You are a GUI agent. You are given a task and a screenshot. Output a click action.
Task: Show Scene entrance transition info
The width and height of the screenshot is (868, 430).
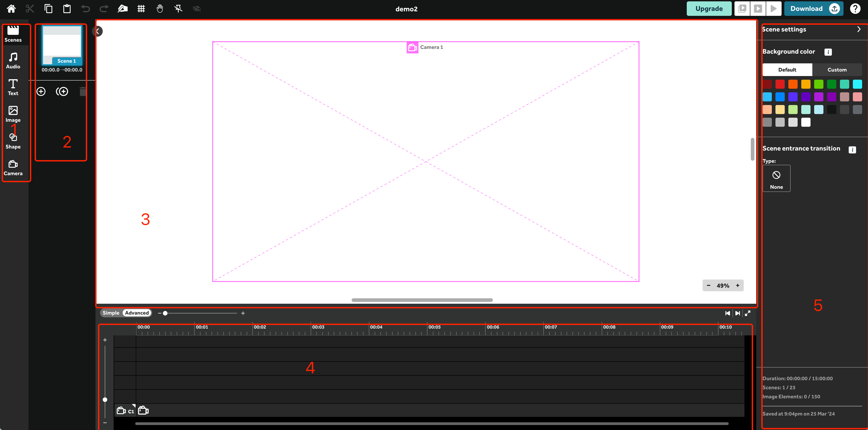click(852, 150)
